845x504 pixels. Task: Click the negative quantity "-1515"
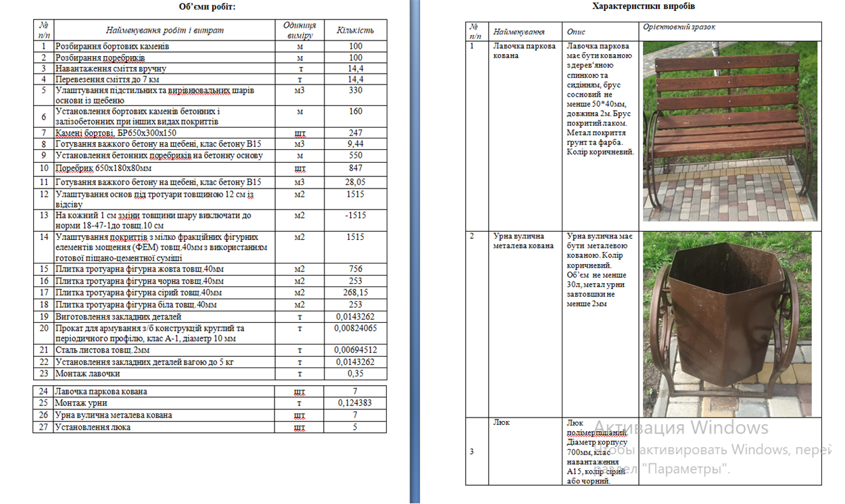pyautogui.click(x=356, y=215)
